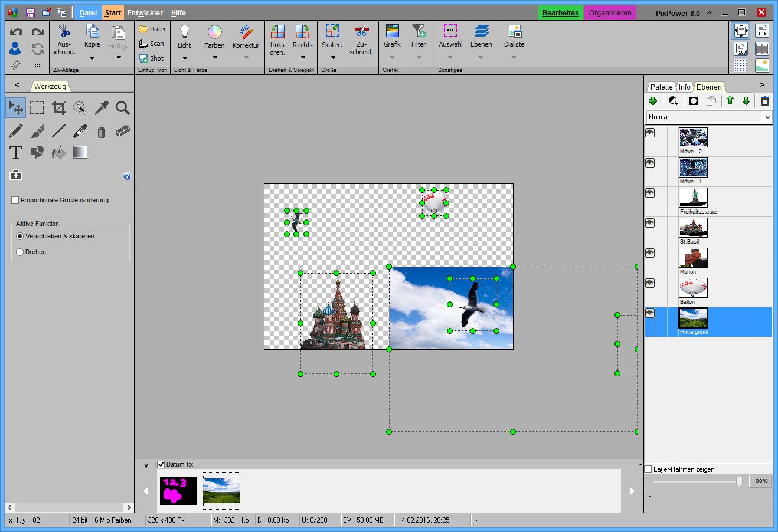
Task: Uncheck the Datum fix checkbox
Action: pos(161,465)
